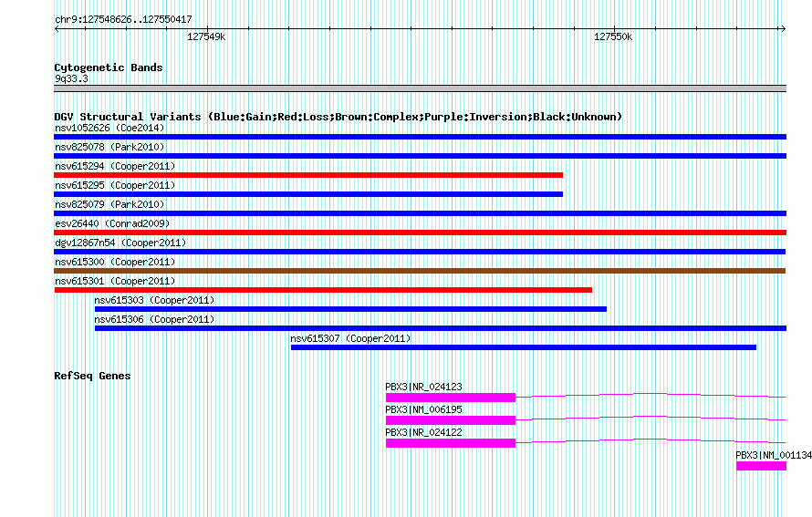The height and width of the screenshot is (517, 812).
Task: Open the PBX3|NM_006195 gene label
Action: (x=423, y=409)
